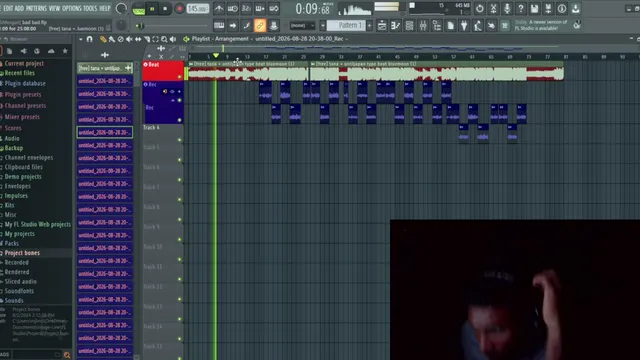The image size is (640, 360).
Task: Expand the Current project folder
Action: coord(24,64)
